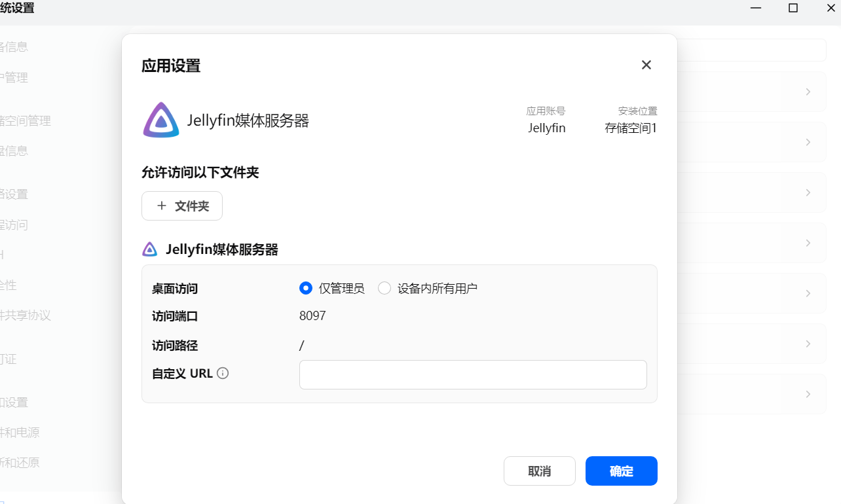Click the 存储空间1 install location value
Image resolution: width=841 pixels, height=504 pixels.
point(631,128)
